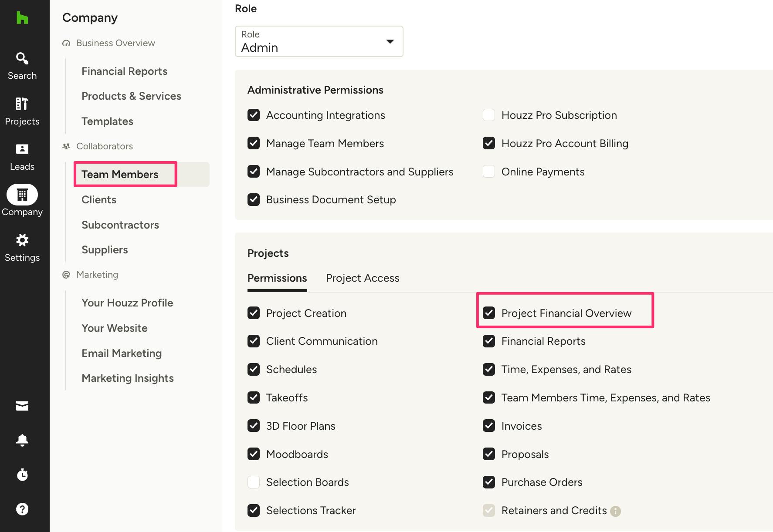Toggle Client Communication checkbox
Image resolution: width=773 pixels, height=532 pixels.
click(254, 341)
